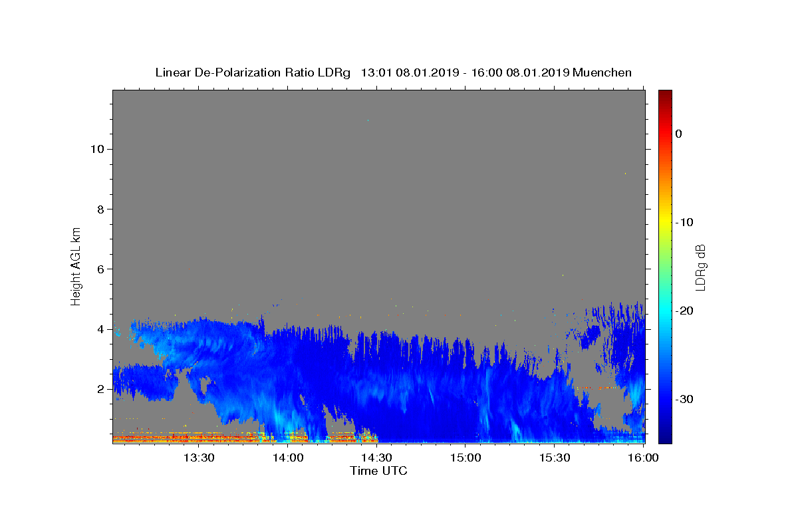This screenshot has width=798, height=532.
Task: Click the 15:00 time tick label
Action: tap(465, 458)
